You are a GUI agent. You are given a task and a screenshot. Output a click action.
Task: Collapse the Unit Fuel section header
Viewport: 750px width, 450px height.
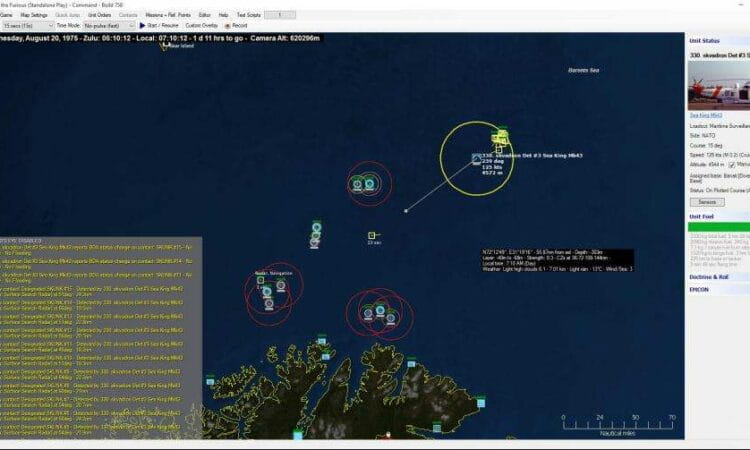(718, 217)
